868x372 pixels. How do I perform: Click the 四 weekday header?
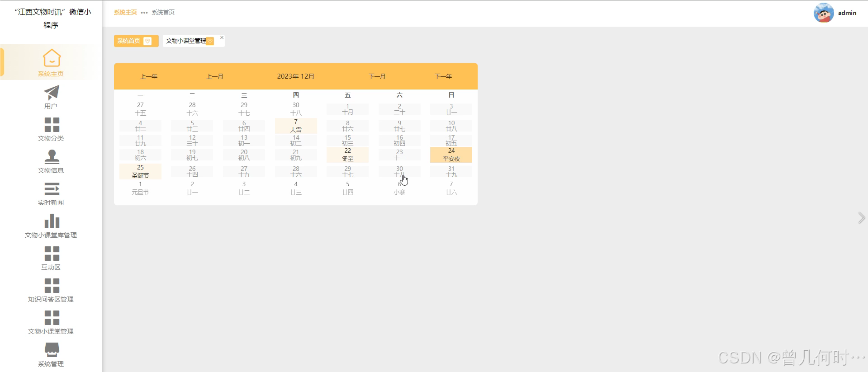(x=296, y=95)
